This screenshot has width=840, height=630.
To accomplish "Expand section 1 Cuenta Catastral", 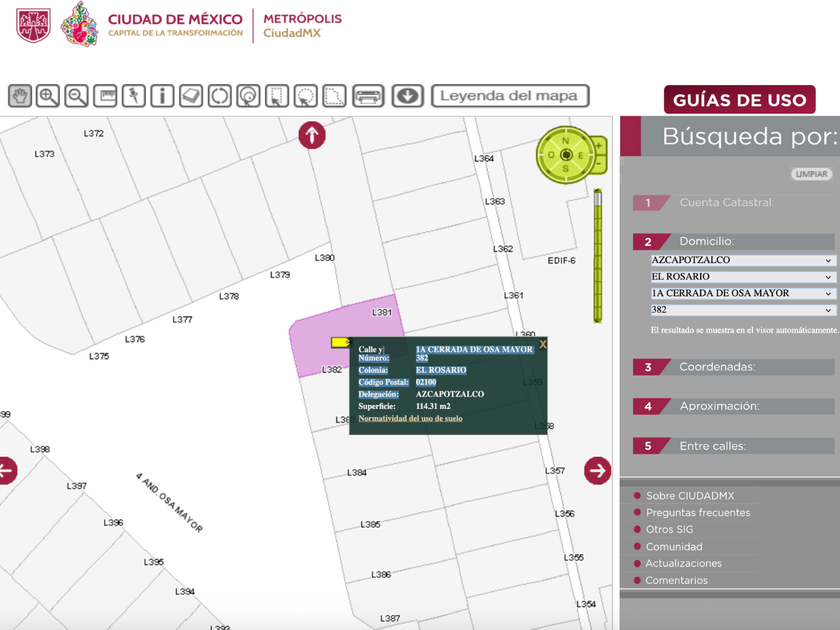I will 733,202.
